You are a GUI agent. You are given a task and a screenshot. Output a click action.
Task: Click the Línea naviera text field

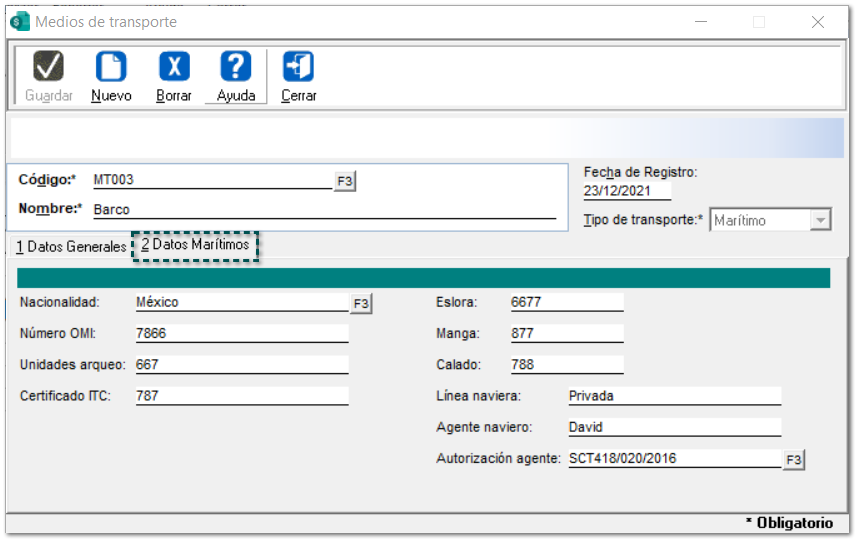(672, 396)
